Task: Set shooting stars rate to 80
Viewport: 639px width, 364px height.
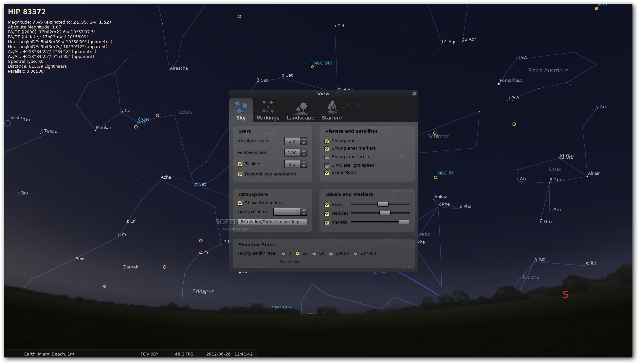Action: click(314, 253)
